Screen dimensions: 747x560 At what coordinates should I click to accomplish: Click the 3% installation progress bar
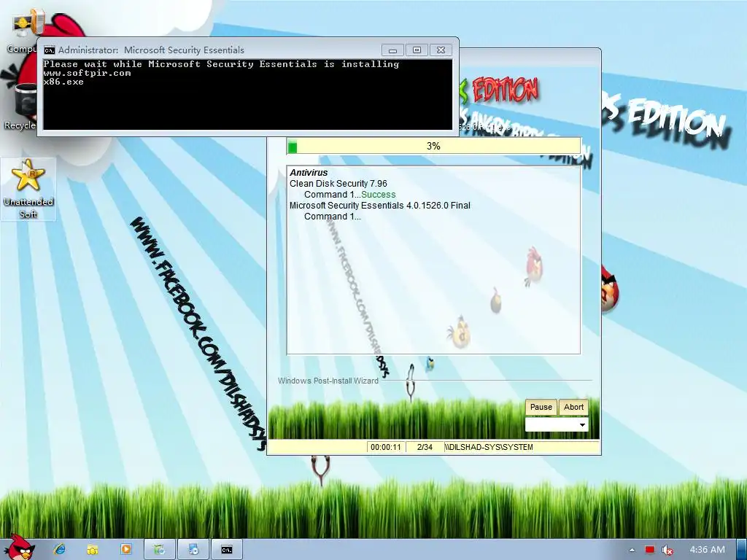[x=433, y=146]
